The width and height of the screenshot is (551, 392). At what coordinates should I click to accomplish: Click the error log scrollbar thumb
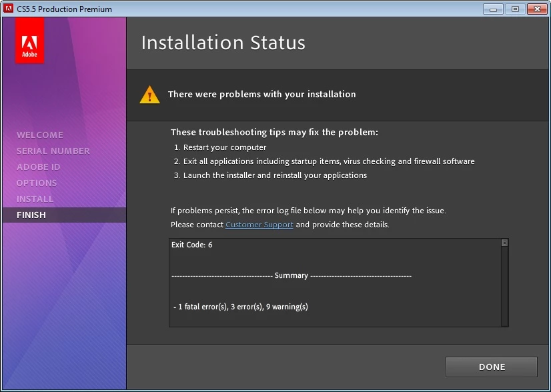pos(504,243)
